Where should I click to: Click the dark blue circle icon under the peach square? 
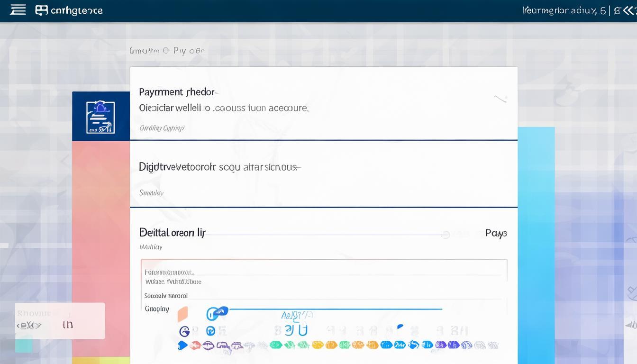pyautogui.click(x=184, y=331)
